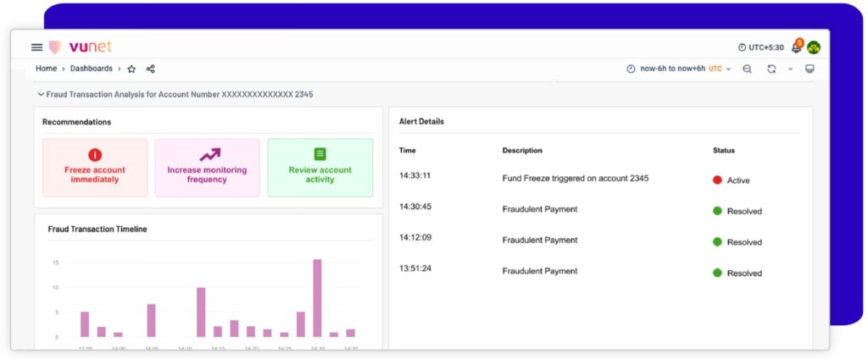Refresh the dashboard
868x359 pixels.
click(771, 69)
